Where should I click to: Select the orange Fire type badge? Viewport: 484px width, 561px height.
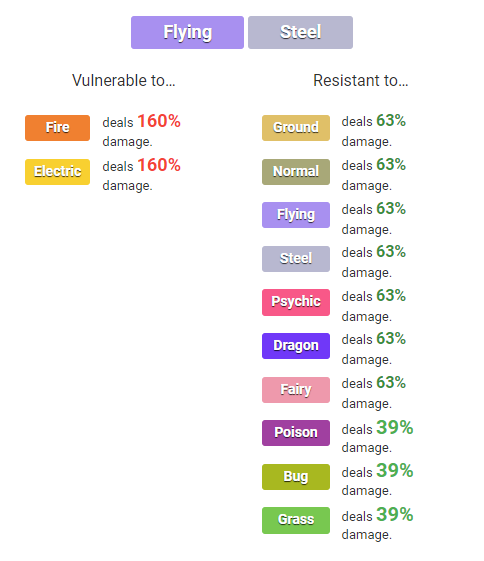point(57,128)
